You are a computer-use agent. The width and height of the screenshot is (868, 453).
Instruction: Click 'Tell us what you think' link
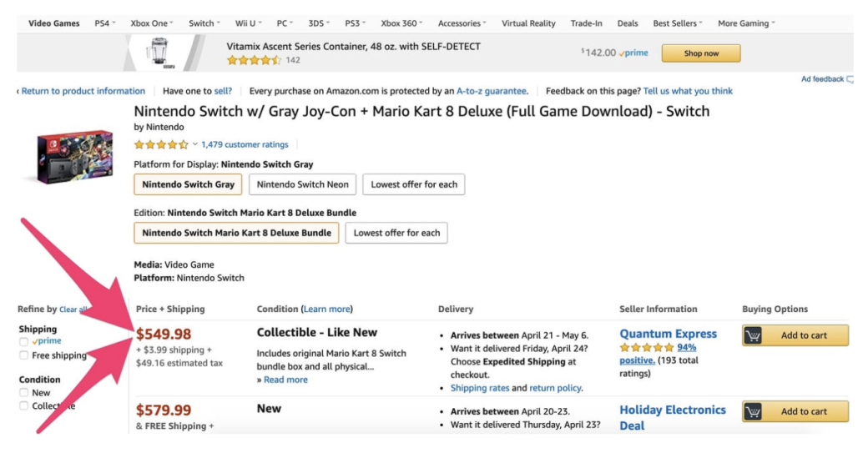[688, 91]
